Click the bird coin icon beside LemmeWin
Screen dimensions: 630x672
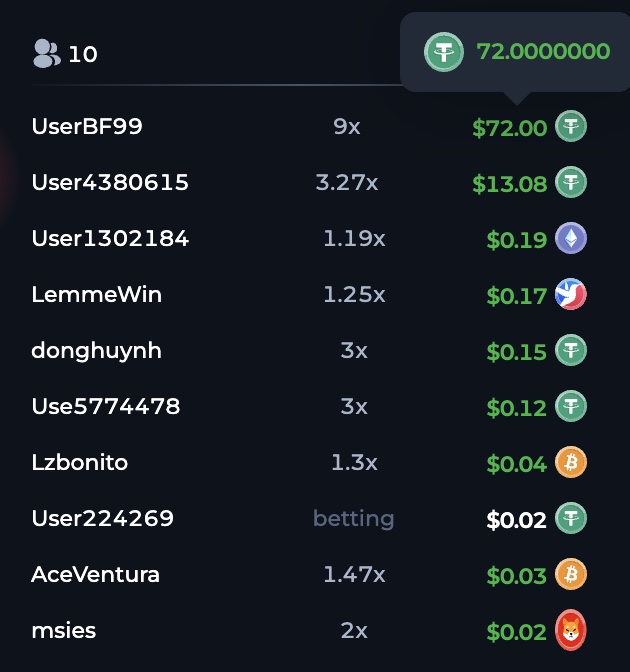tap(571, 294)
